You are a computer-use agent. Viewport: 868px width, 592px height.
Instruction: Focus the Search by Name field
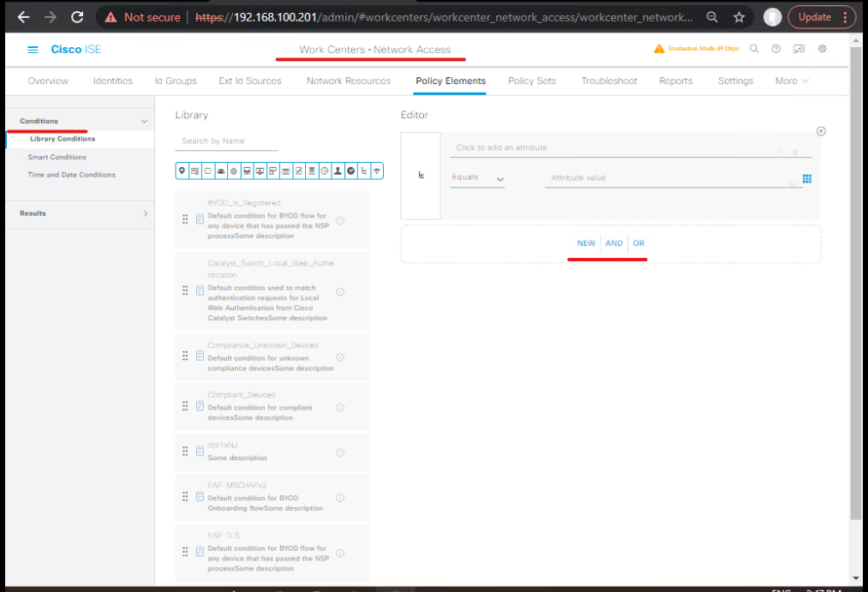coord(226,141)
